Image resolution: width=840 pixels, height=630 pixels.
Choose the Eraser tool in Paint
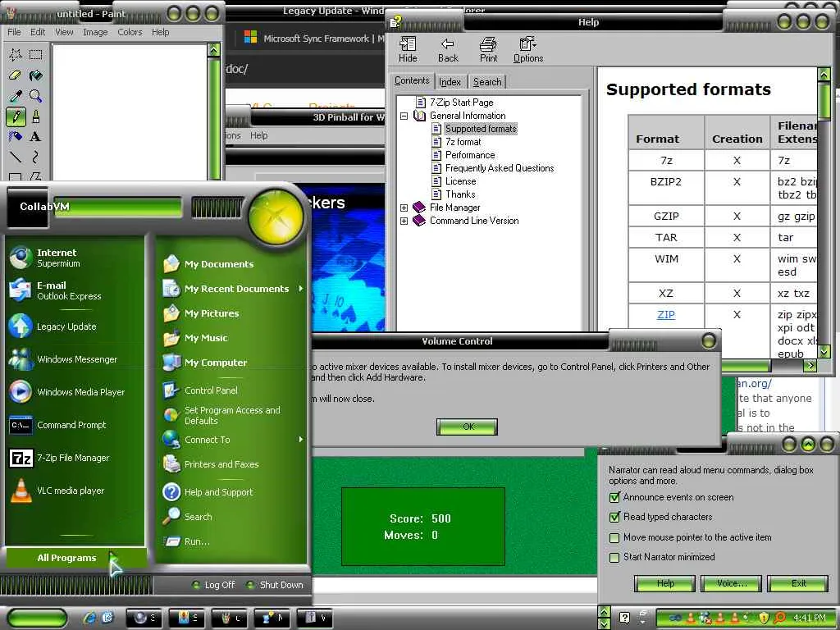[x=15, y=75]
